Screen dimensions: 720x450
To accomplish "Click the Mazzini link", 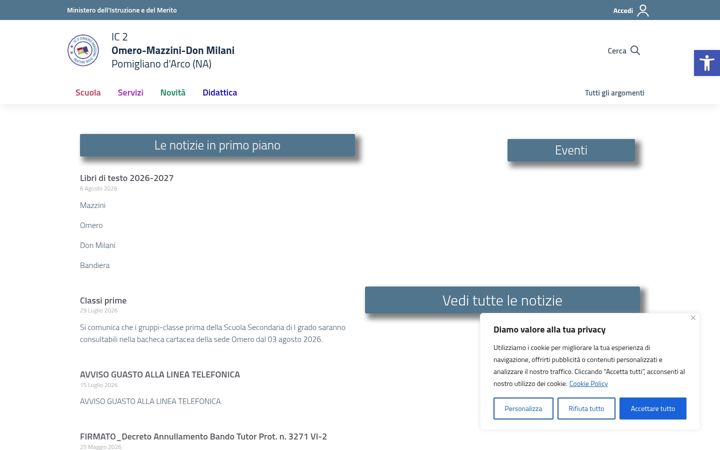I will click(x=92, y=205).
